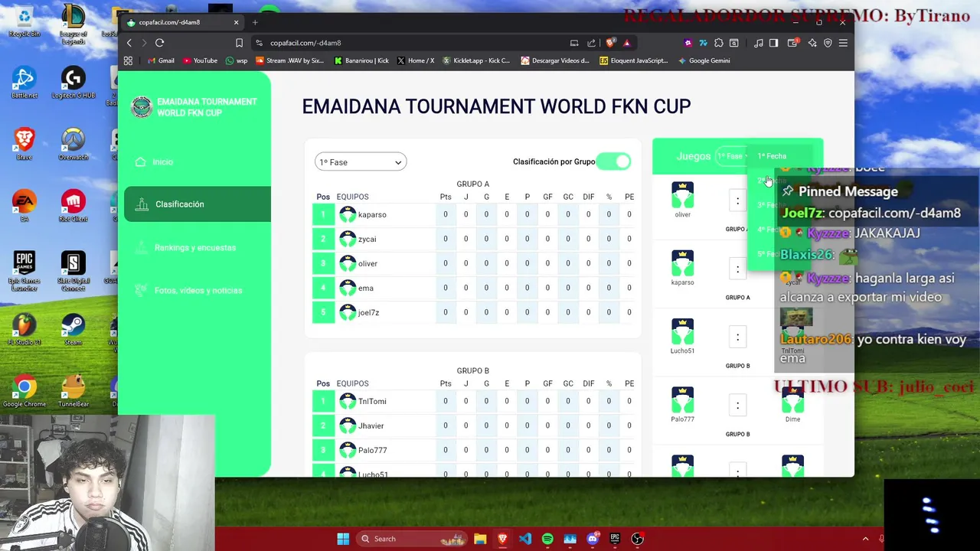Open Brave Shields lion icon
Viewport: 980px width, 551px height.
(610, 43)
